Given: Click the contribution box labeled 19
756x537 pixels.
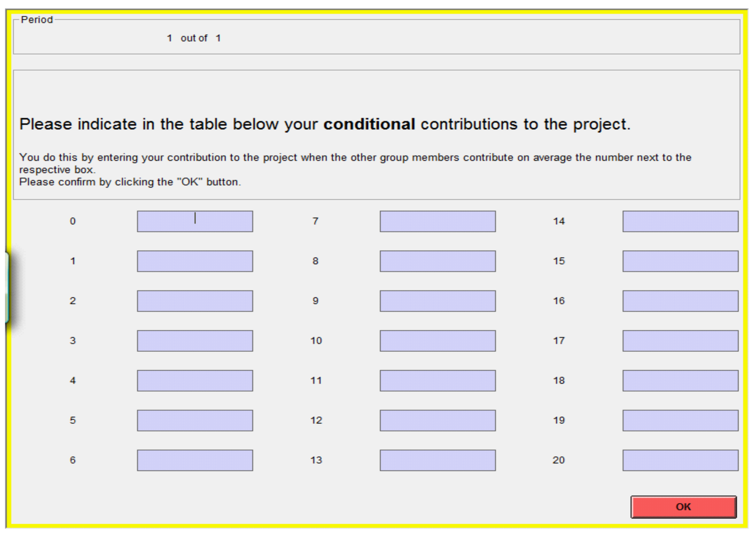Looking at the screenshot, I should pyautogui.click(x=680, y=420).
